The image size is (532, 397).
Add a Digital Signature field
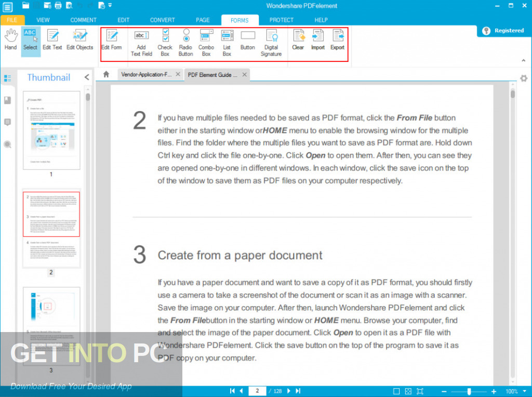click(271, 43)
